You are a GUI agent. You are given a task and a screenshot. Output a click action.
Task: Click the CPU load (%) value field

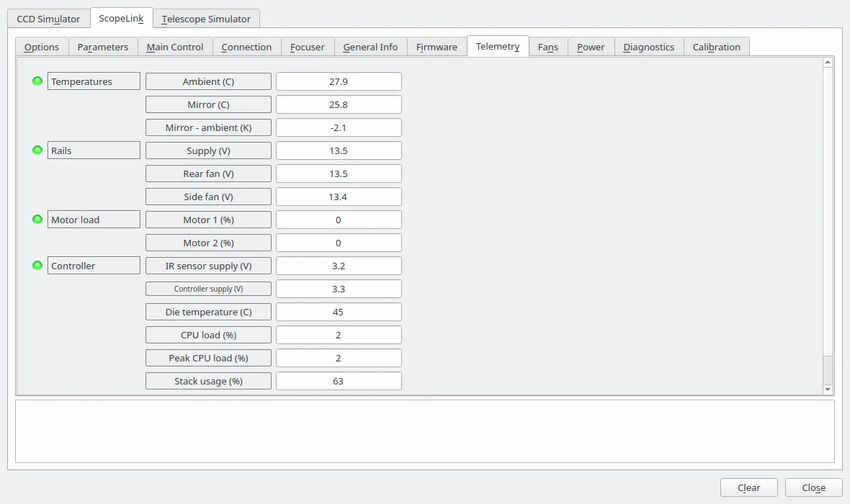pos(339,335)
